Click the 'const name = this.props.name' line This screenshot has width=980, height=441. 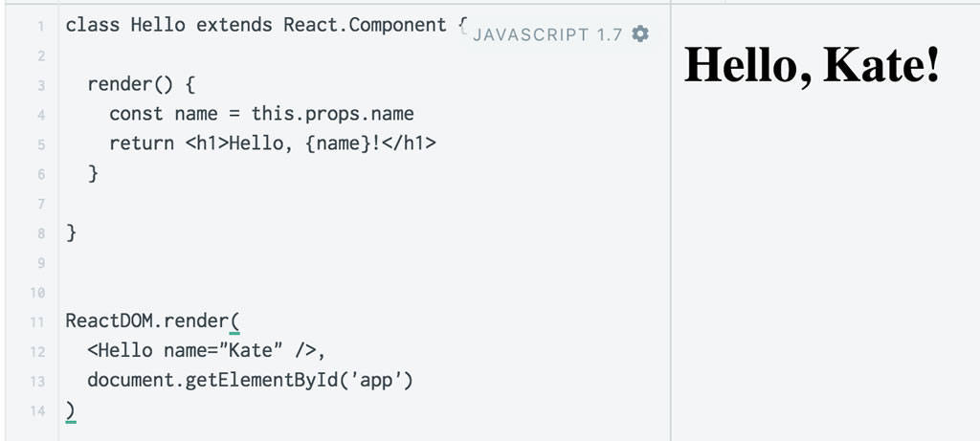(x=261, y=114)
